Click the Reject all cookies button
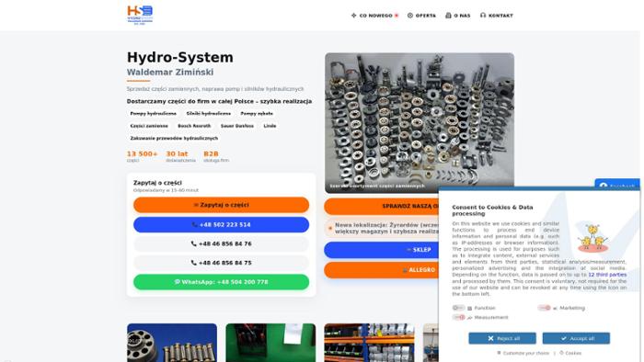Image resolution: width=644 pixels, height=362 pixels. 502,338
